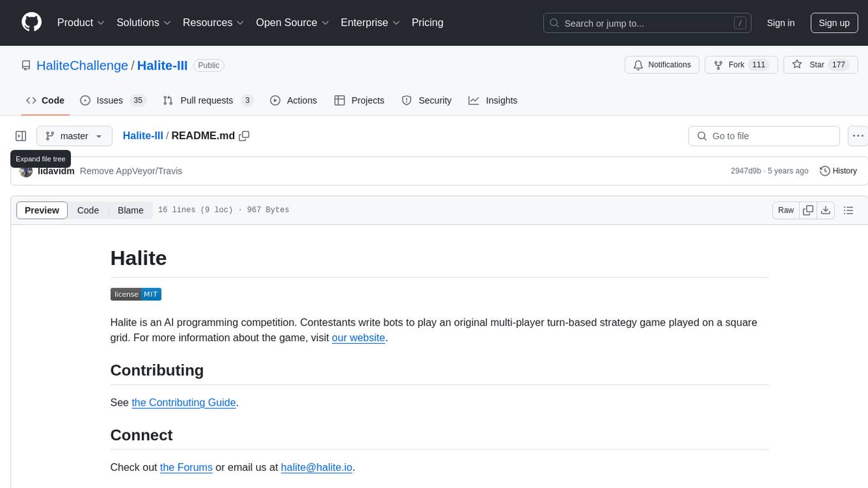Open the Security tab
The width and height of the screenshot is (868, 488).
click(x=426, y=100)
